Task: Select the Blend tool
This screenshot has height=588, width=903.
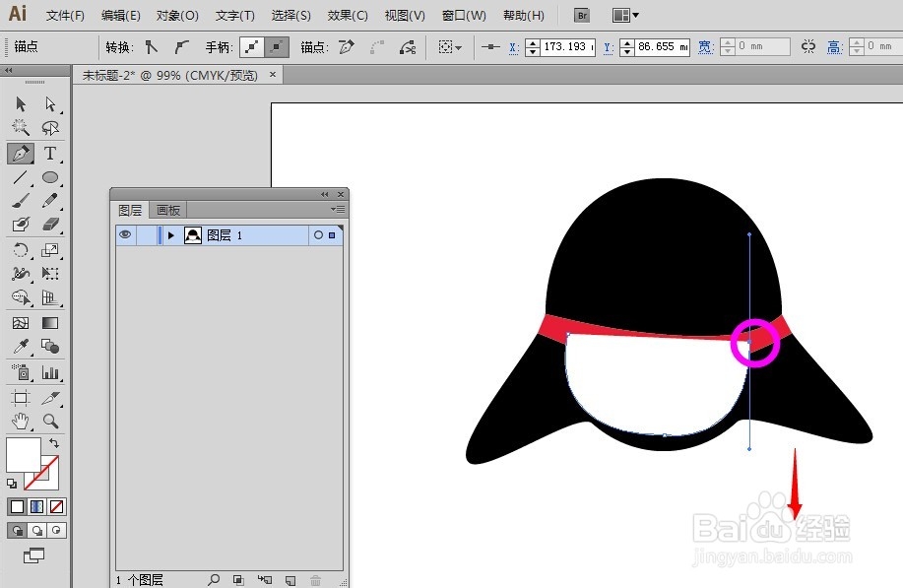Action: [50, 346]
